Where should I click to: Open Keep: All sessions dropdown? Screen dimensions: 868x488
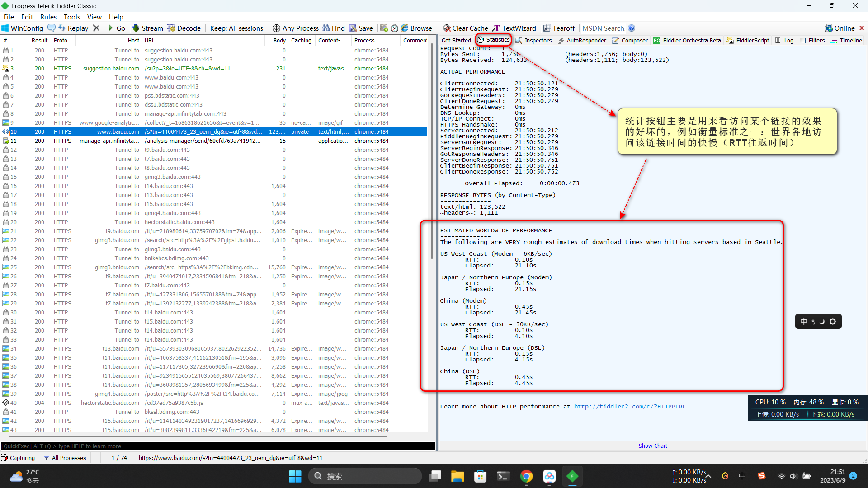(x=240, y=28)
